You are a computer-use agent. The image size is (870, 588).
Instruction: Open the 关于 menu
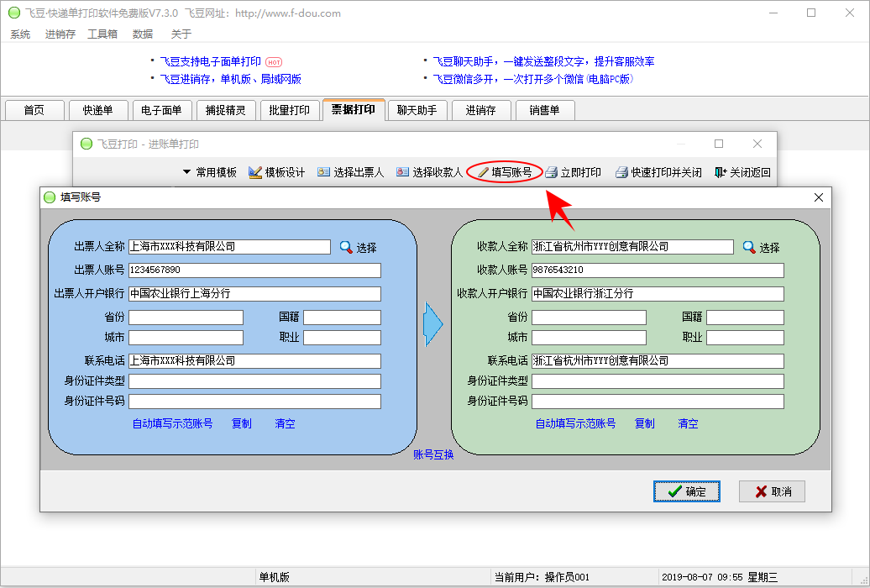[x=181, y=34]
